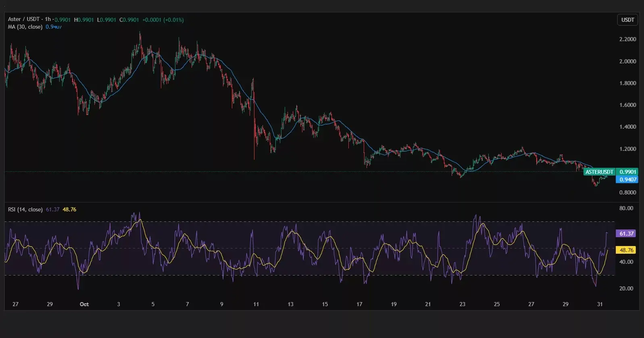
Task: Click the 1h interval in the chart title
Action: [x=48, y=19]
